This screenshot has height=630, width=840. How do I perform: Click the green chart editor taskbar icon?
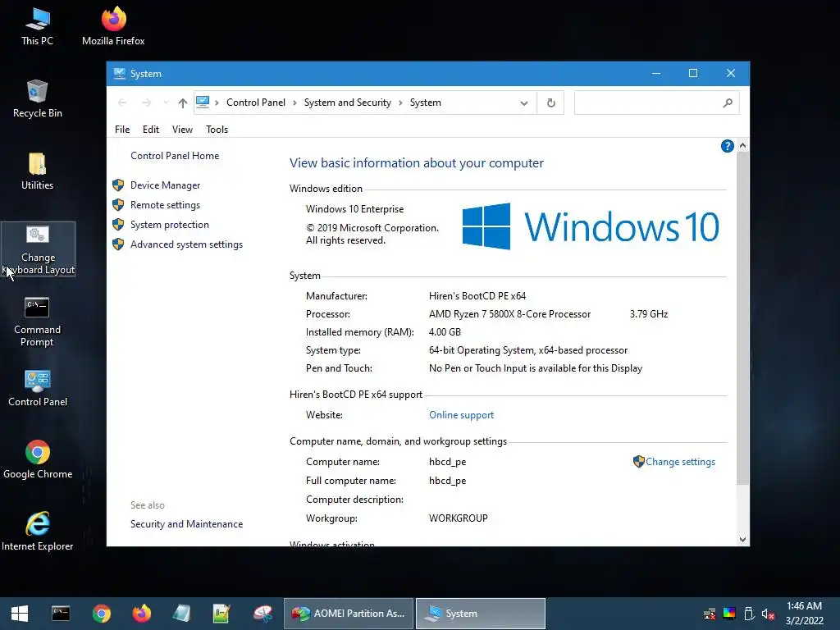click(x=221, y=614)
